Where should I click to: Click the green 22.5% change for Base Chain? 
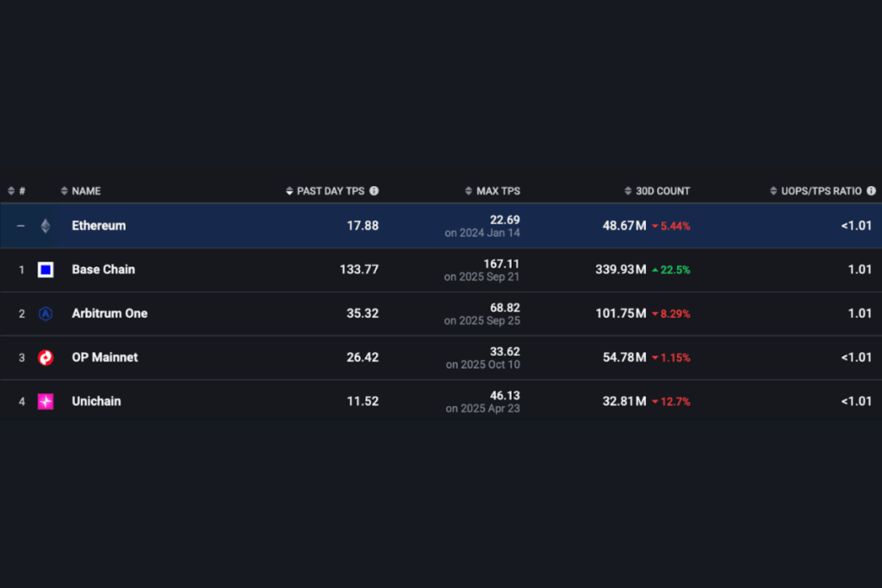pos(671,269)
